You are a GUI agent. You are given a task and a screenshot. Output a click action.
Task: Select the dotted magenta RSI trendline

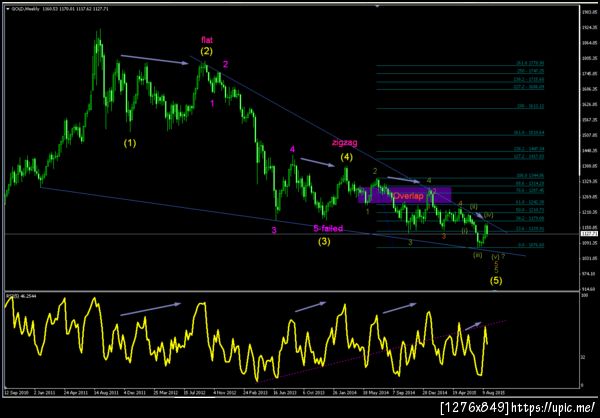382,351
